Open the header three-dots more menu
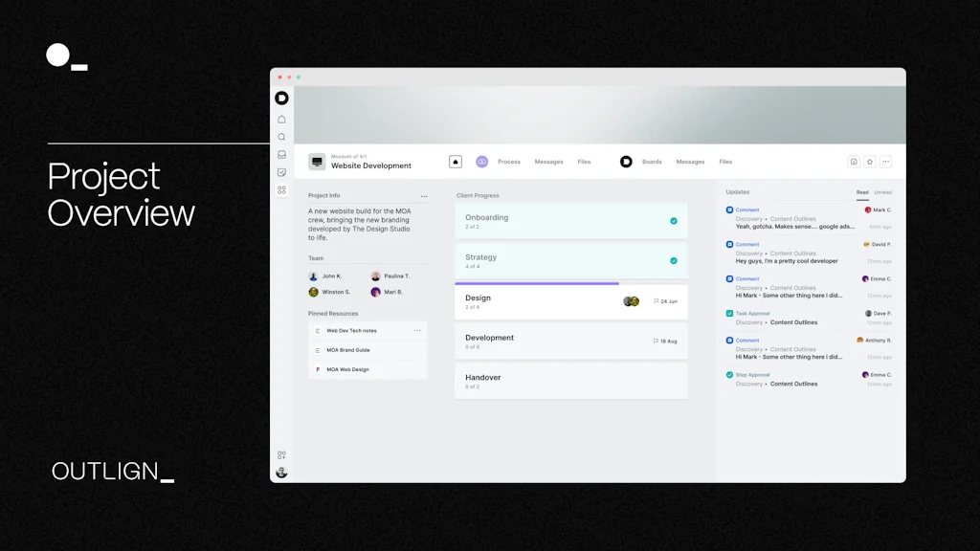 coord(886,162)
